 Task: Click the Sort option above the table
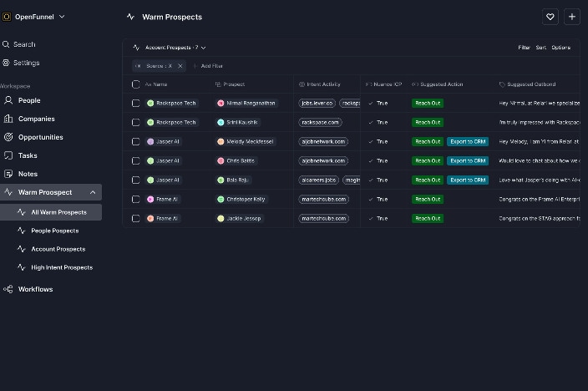[540, 48]
